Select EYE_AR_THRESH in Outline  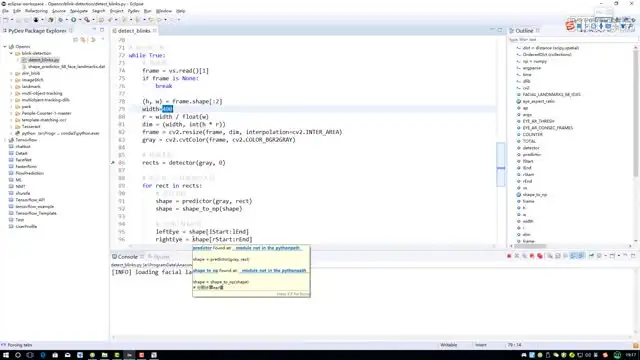click(x=538, y=121)
